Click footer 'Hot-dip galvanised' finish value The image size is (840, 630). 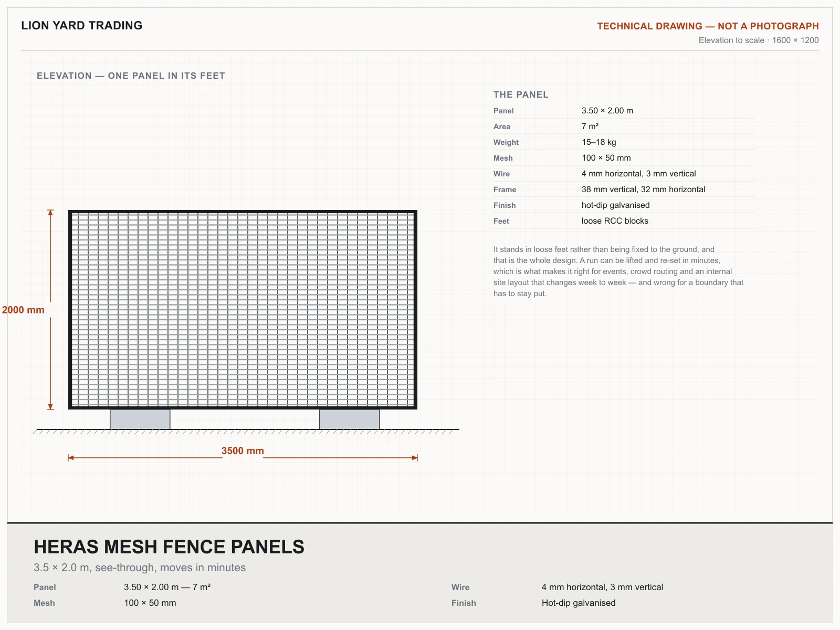(579, 603)
